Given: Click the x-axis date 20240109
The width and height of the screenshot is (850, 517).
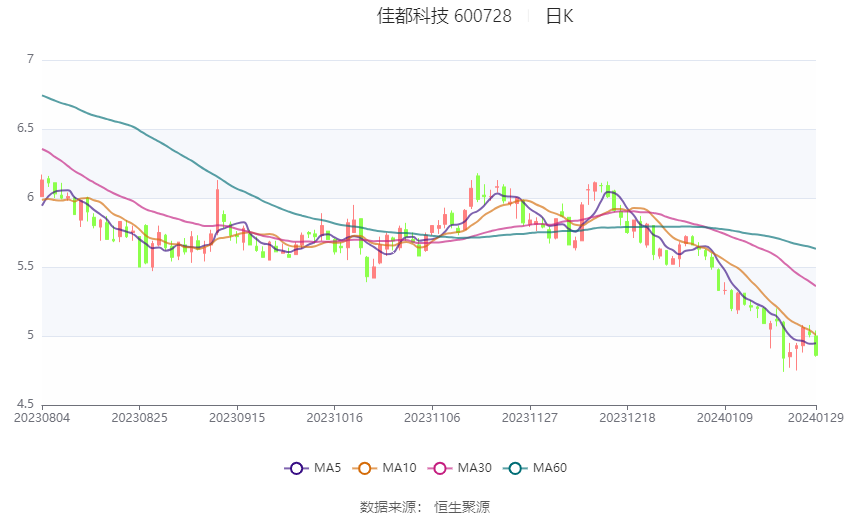Looking at the screenshot, I should coord(725,418).
